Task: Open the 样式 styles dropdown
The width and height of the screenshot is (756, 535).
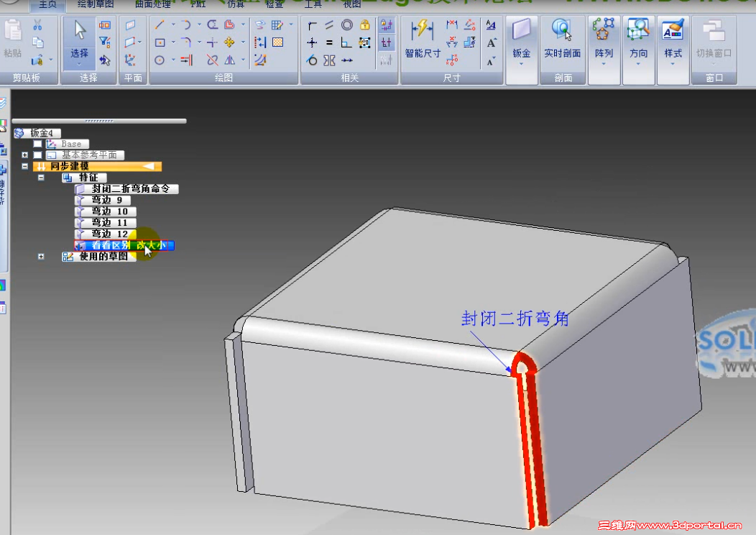Action: click(x=673, y=64)
